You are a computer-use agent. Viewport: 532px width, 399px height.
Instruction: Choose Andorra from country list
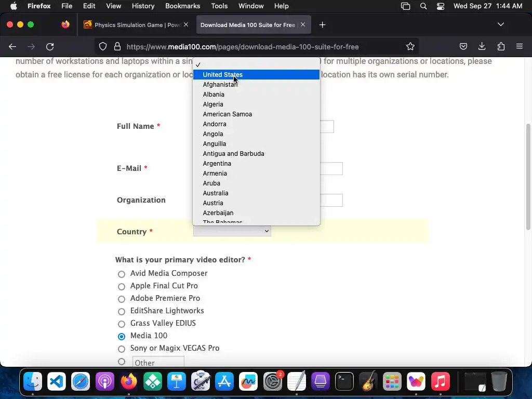[x=256, y=124]
